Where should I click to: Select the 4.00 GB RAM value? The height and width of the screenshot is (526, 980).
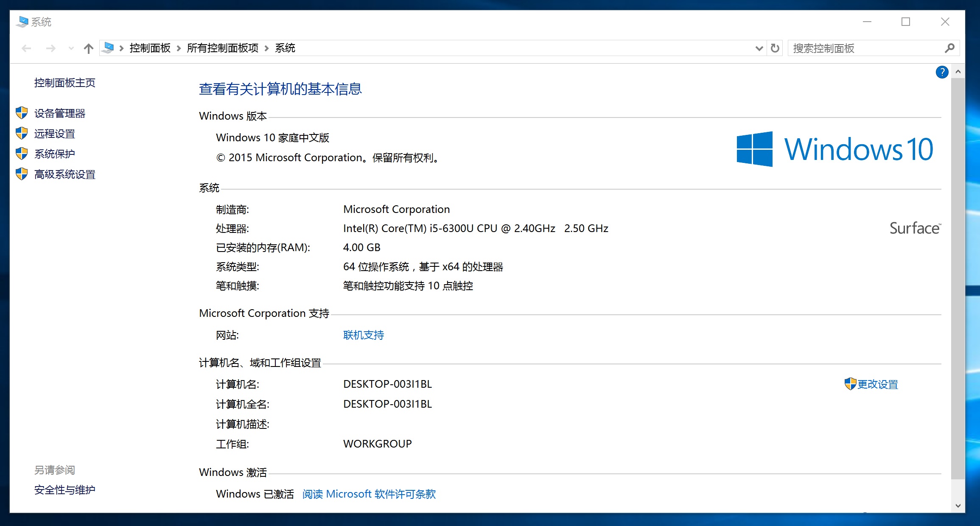coord(361,248)
